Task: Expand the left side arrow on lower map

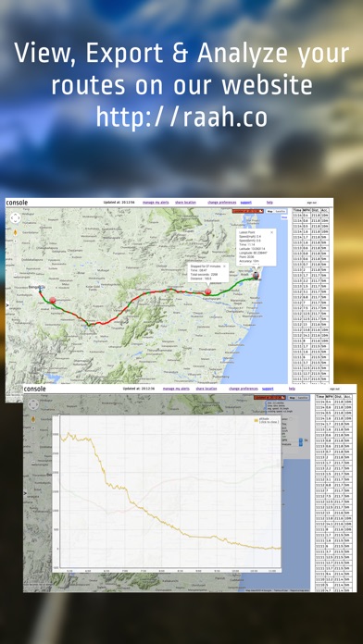Action: 25,492
